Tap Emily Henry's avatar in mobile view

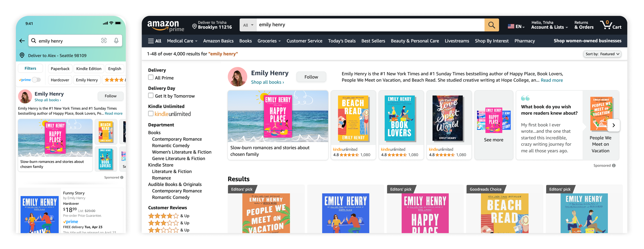[x=25, y=96]
